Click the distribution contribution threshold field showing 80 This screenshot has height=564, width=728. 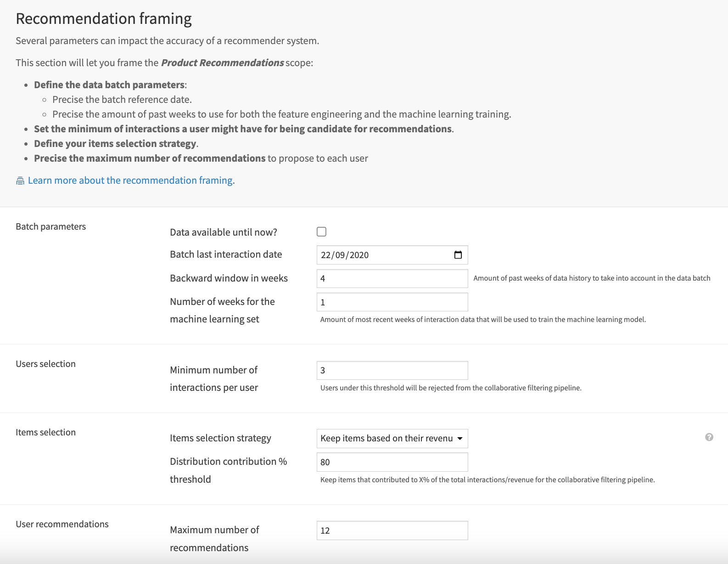(x=392, y=462)
